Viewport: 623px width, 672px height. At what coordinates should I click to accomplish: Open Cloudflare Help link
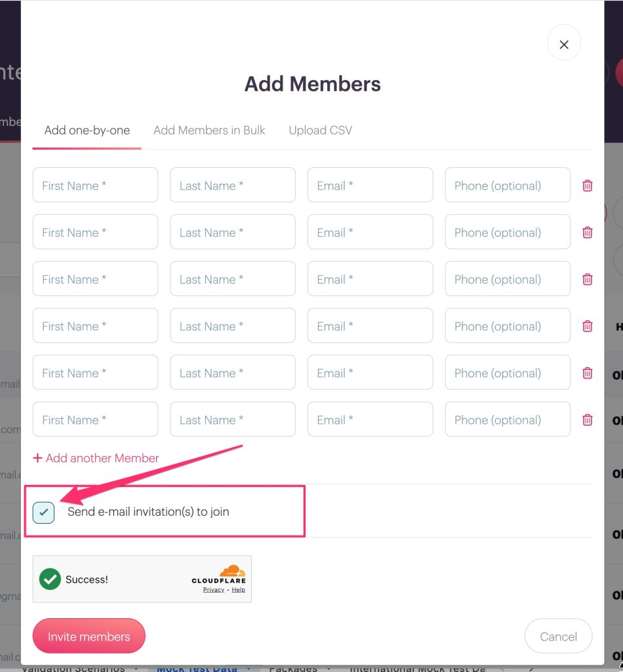pyautogui.click(x=239, y=590)
